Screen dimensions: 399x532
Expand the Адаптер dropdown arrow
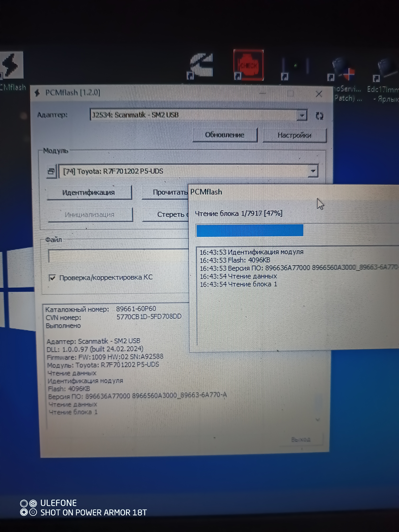302,116
